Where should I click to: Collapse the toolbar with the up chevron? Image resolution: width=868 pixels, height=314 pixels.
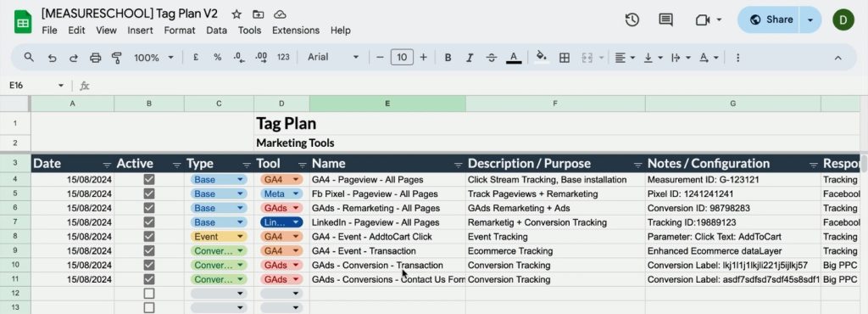837,58
